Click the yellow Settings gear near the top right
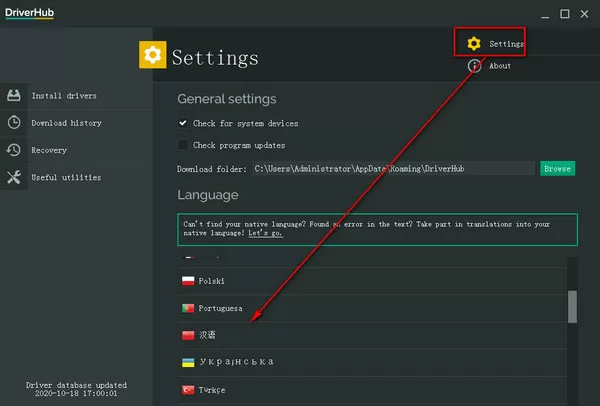Image resolution: width=600 pixels, height=406 pixels. [x=474, y=43]
